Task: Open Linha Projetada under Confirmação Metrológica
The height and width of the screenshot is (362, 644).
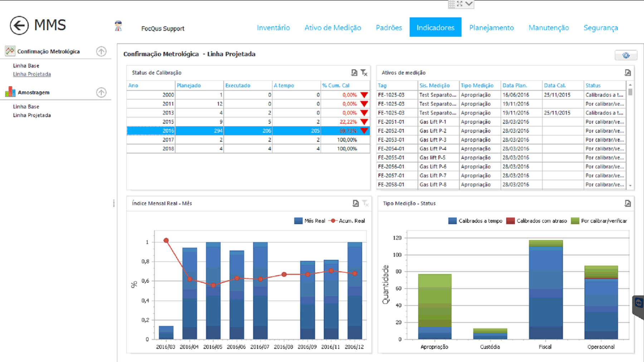Action: pyautogui.click(x=32, y=74)
